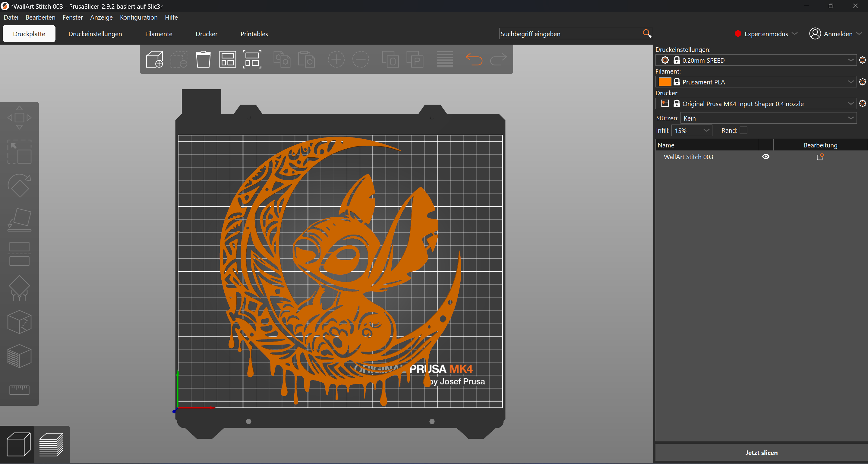Open the Measure ruler tool
Viewport: 868px width, 464px height.
19,390
